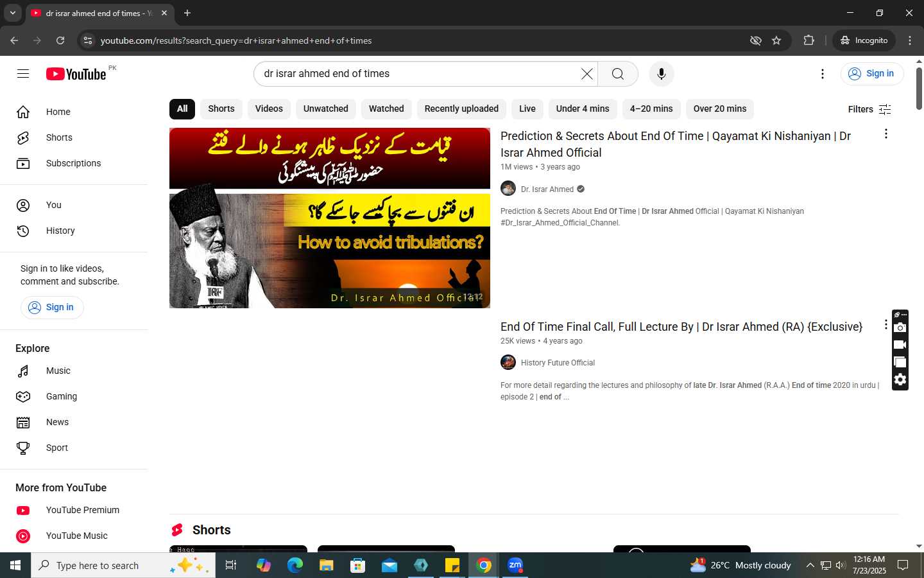View site information icon in address bar
Viewport: 924px width, 578px height.
(x=88, y=40)
